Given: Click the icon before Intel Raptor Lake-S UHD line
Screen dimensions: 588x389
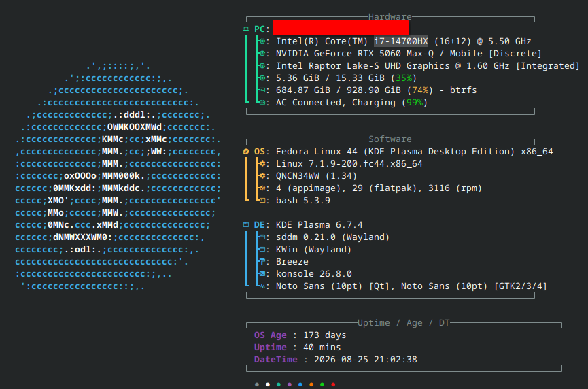Looking at the screenshot, I should tap(262, 66).
